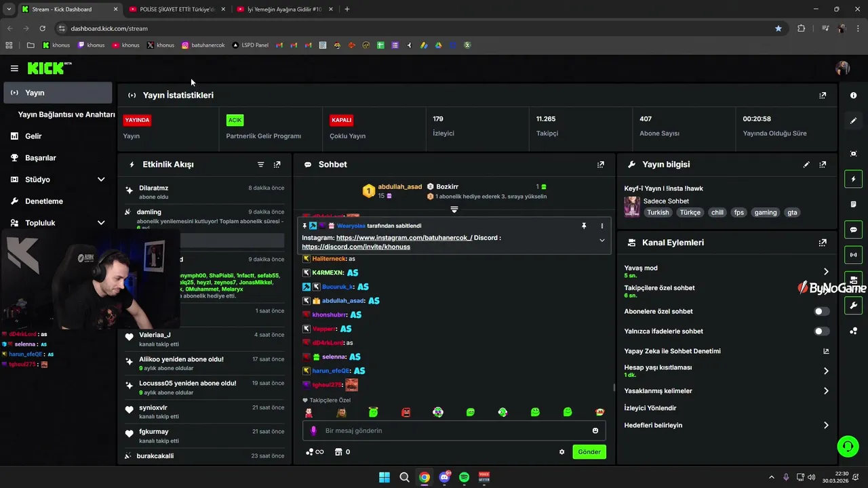This screenshot has width=868, height=488.
Task: Switch to the İyi Yemeğin Ayağına Gidilir tab
Action: tap(284, 9)
